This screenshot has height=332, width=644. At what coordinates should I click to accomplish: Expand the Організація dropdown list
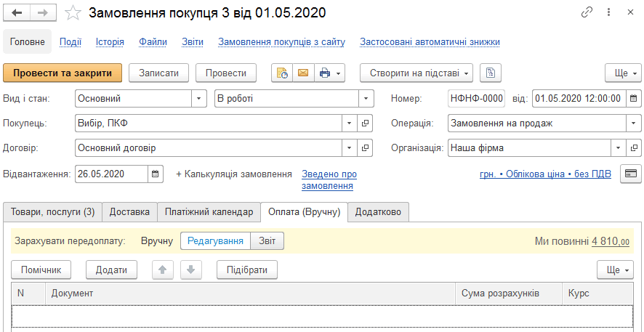(x=619, y=148)
